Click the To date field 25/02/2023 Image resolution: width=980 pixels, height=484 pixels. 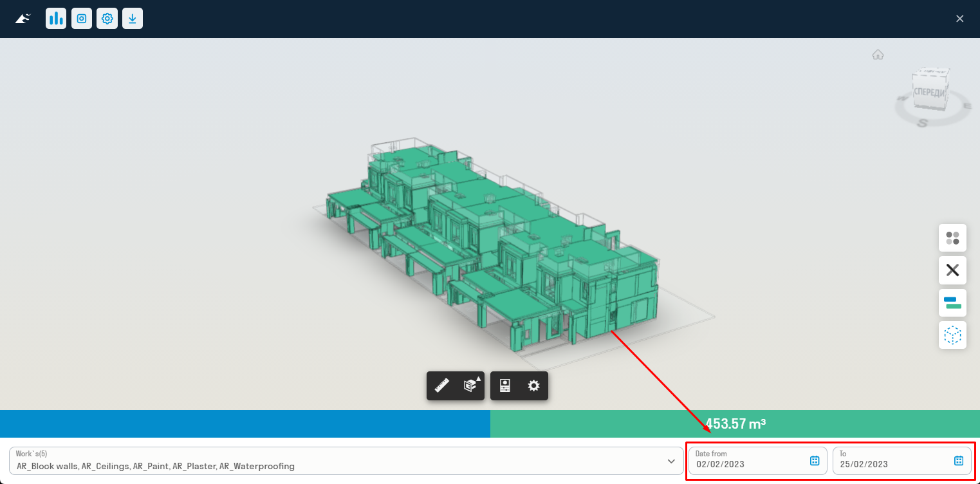[902, 461]
